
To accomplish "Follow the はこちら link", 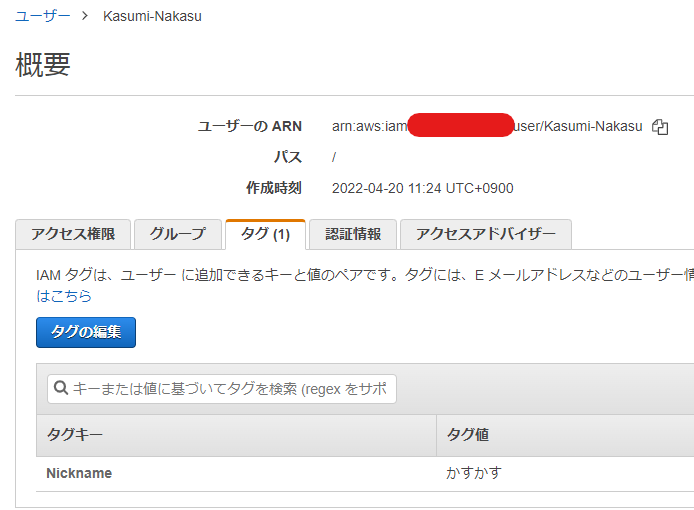I will 64,296.
